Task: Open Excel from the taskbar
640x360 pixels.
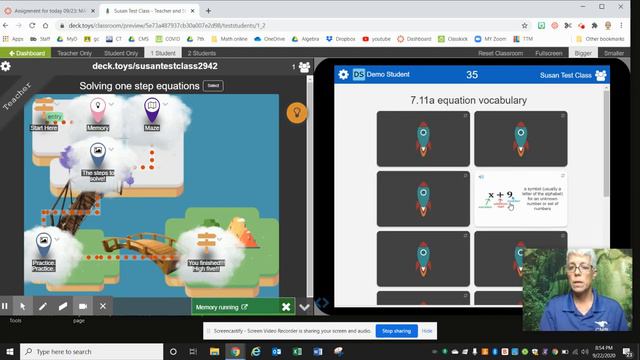Action: pyautogui.click(x=297, y=351)
